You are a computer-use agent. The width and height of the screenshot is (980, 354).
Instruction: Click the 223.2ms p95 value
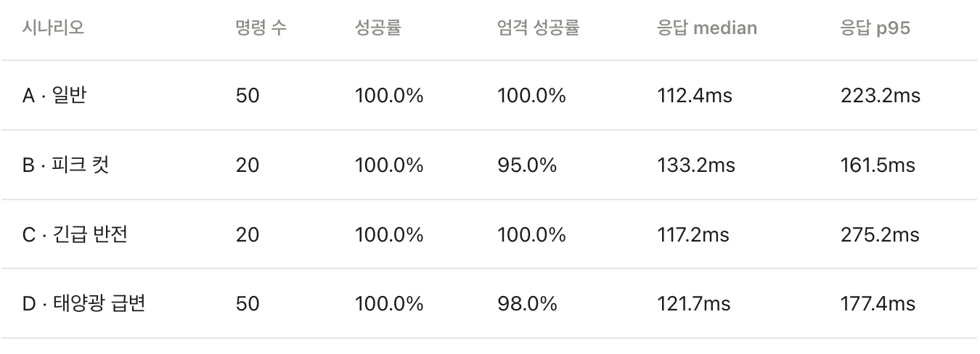click(x=881, y=96)
